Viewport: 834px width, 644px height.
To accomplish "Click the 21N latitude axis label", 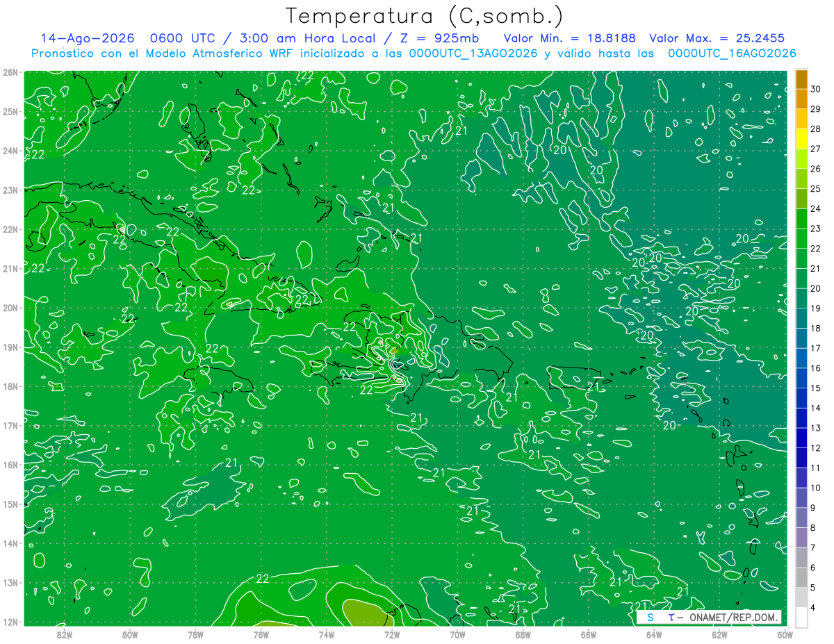I will [x=10, y=268].
